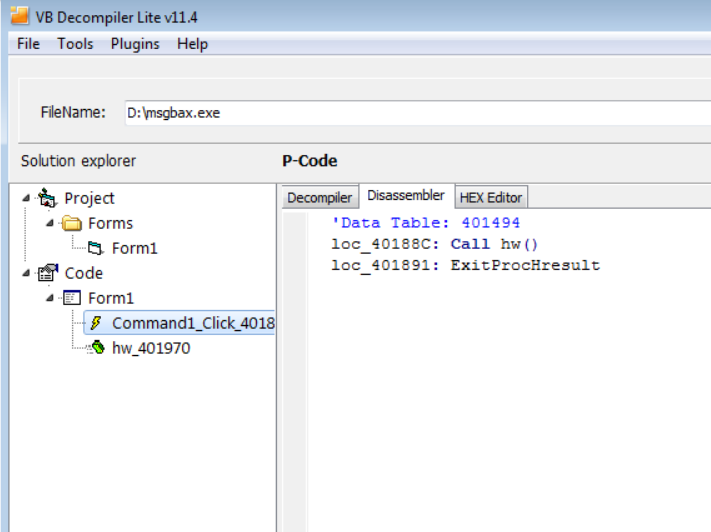
Task: Open the Tools menu
Action: 75,44
